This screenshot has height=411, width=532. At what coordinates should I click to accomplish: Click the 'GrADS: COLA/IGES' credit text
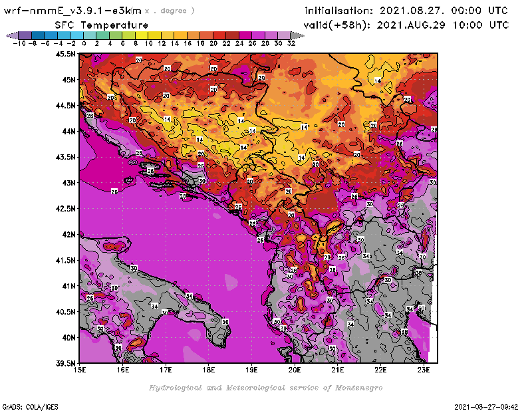[x=30, y=407]
